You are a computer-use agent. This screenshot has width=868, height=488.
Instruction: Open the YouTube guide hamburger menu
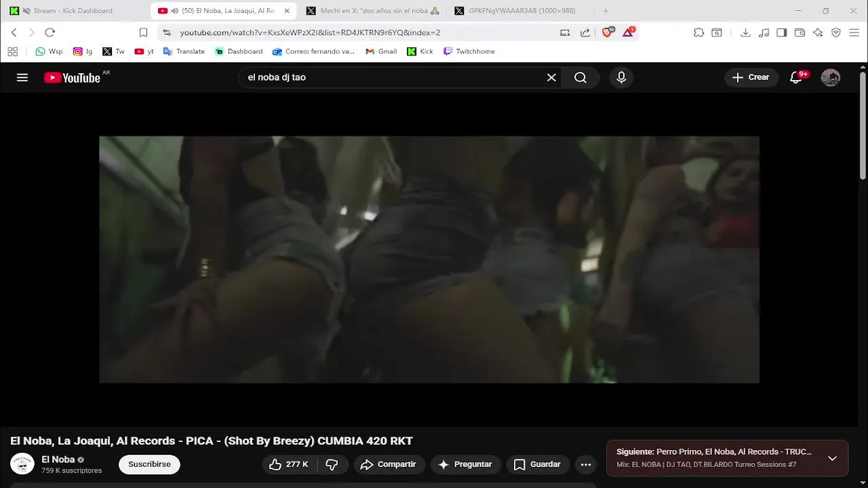click(x=22, y=77)
